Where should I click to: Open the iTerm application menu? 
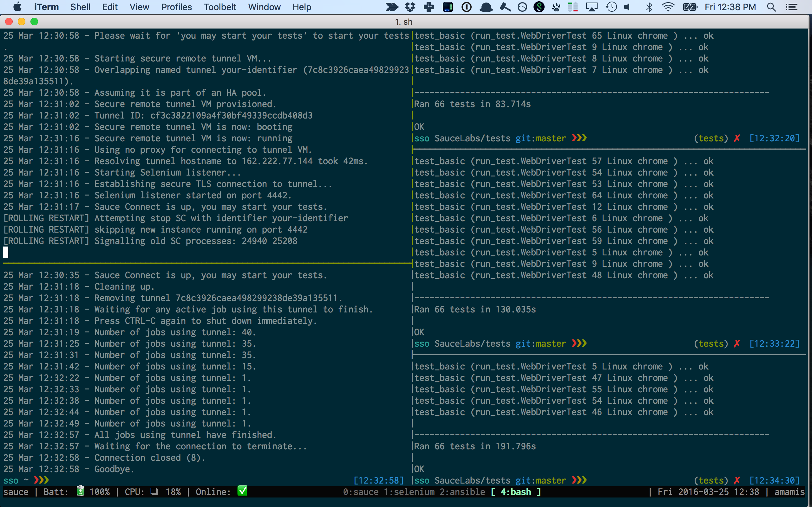[46, 7]
